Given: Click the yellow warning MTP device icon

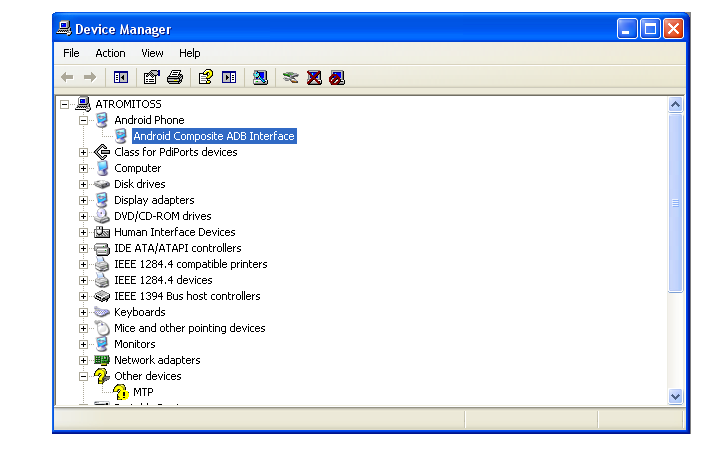Looking at the screenshot, I should point(121,392).
